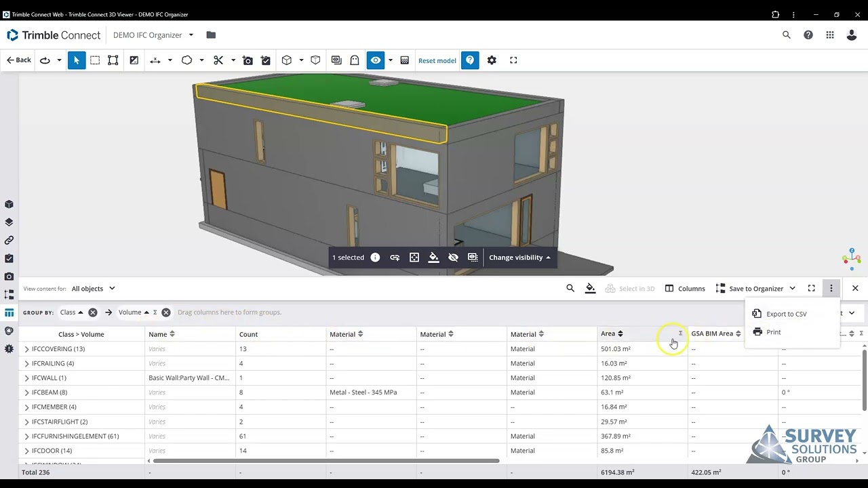This screenshot has width=868, height=488.
Task: Choose Export to CSV from menu
Action: pyautogui.click(x=786, y=314)
